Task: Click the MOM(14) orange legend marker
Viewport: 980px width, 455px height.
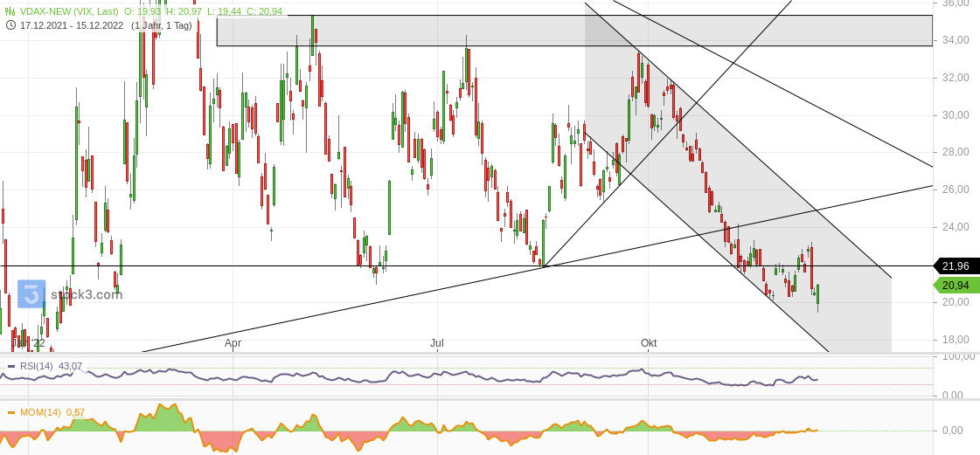Action: (11, 412)
